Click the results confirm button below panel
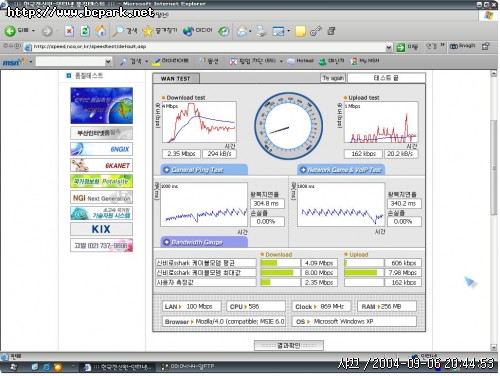Image resolution: width=500 pixels, height=376 pixels. click(x=289, y=345)
